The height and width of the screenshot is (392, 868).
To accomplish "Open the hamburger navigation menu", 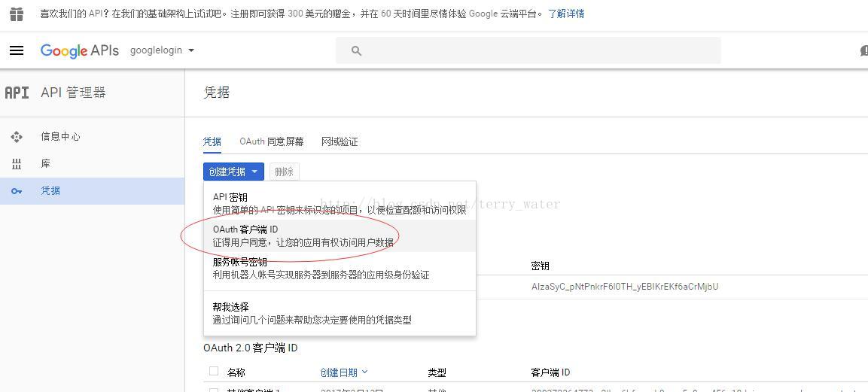I will coord(17,50).
